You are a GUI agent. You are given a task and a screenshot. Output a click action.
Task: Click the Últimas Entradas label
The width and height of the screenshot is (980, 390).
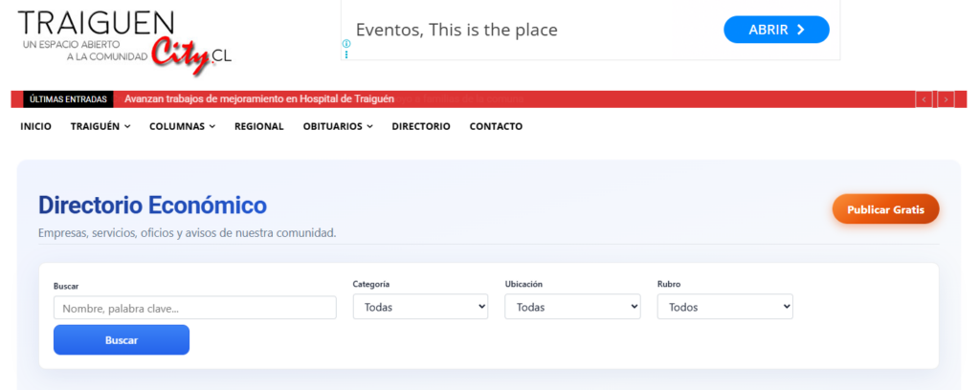pos(68,98)
